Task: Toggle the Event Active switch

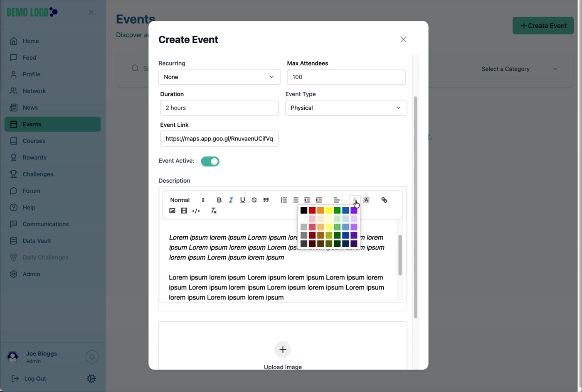Action: pos(210,161)
